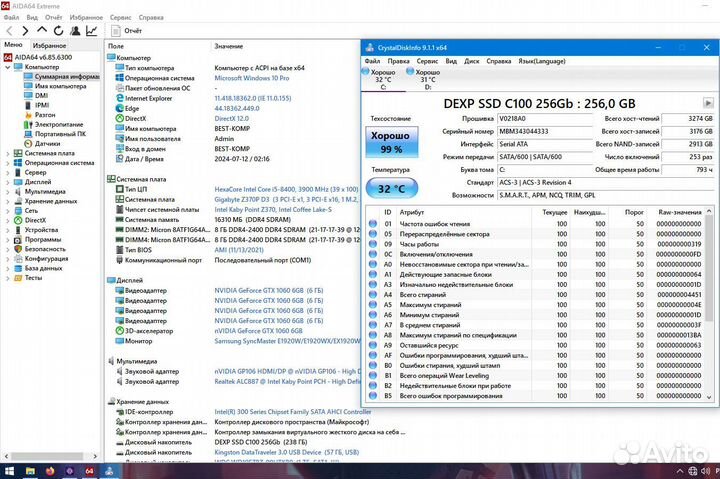Click the AIDA64 back navigation arrow
This screenshot has width=720, height=479.
click(x=9, y=31)
